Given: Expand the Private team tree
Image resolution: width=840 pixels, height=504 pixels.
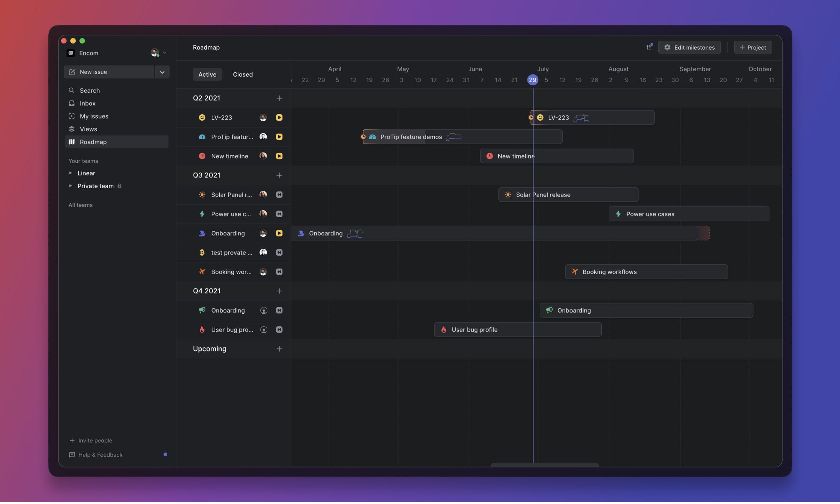Looking at the screenshot, I should [x=71, y=186].
